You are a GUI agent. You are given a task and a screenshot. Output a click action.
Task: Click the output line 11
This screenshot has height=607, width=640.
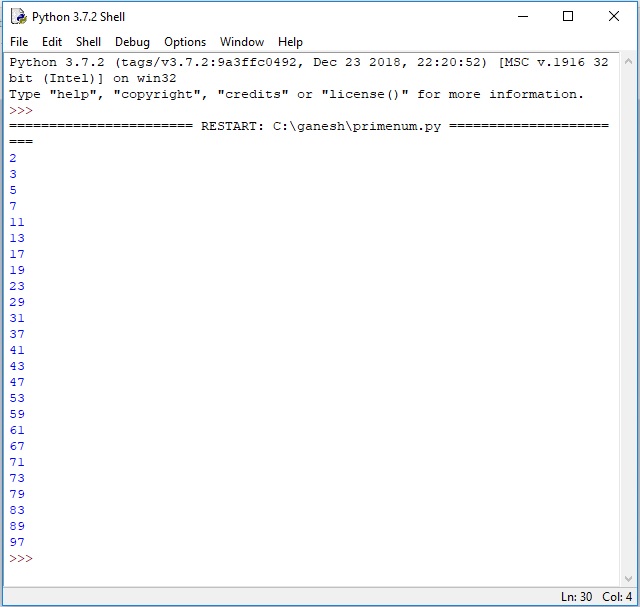click(17, 222)
